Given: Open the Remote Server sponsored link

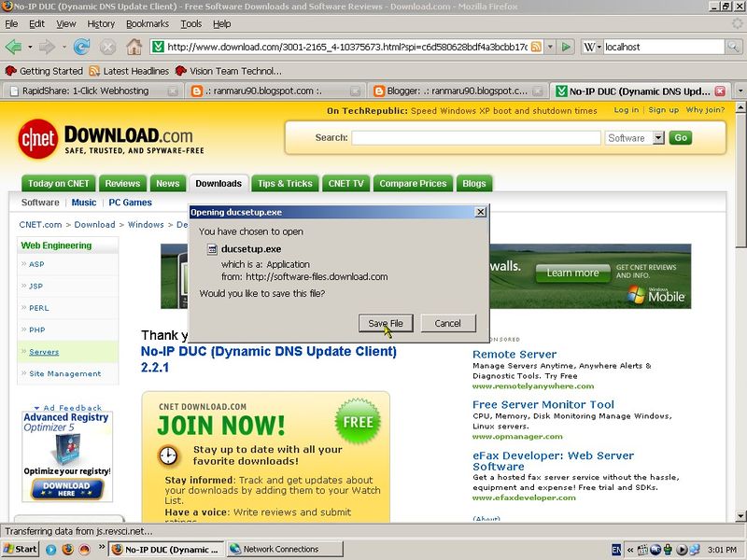Looking at the screenshot, I should click(514, 355).
